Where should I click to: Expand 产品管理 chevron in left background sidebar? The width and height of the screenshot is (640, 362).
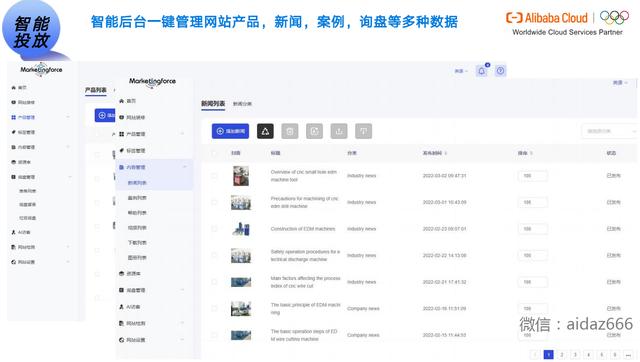point(68,117)
